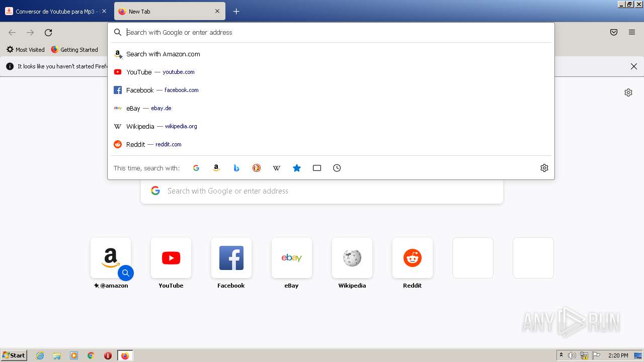Open Getting Started bookmark

coord(74,49)
